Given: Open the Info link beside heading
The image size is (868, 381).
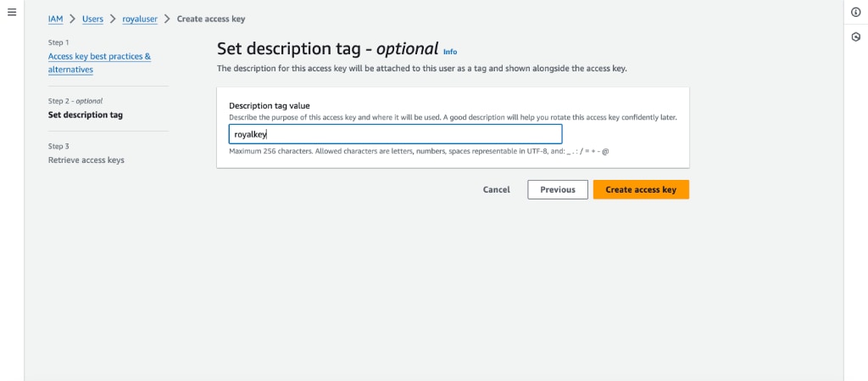Looking at the screenshot, I should pyautogui.click(x=450, y=52).
